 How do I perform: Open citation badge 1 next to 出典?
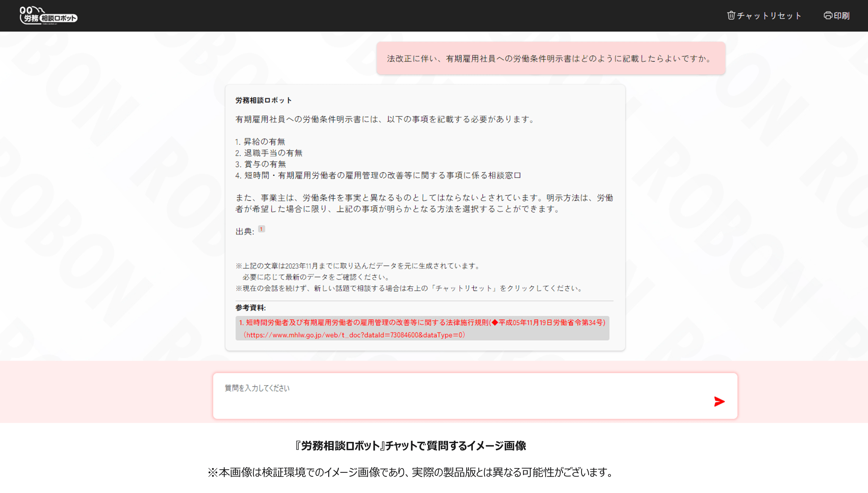pyautogui.click(x=261, y=229)
